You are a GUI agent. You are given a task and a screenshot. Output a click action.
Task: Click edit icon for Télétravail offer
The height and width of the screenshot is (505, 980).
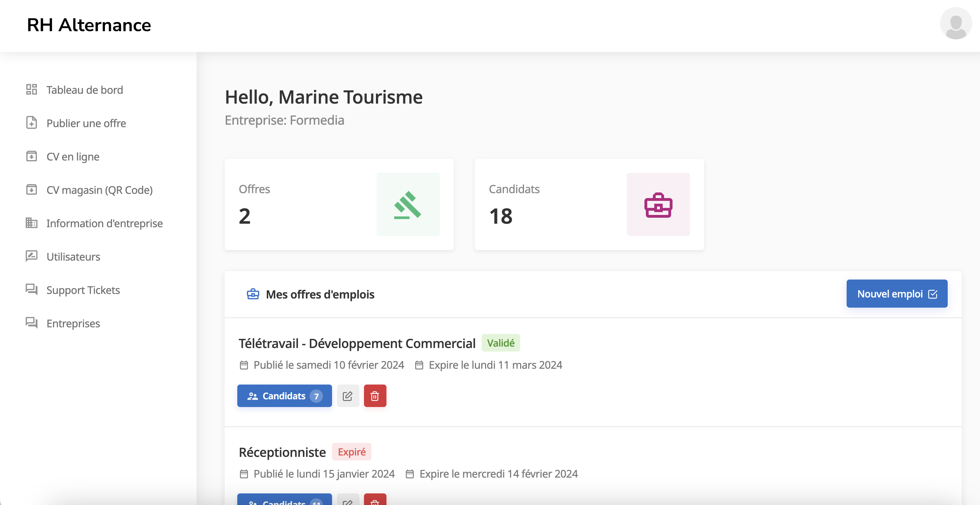pyautogui.click(x=347, y=396)
